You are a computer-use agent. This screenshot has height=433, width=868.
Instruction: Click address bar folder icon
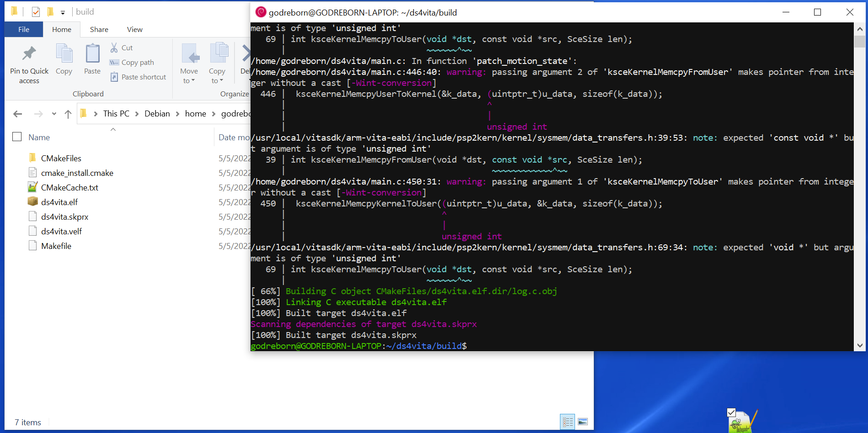point(83,113)
